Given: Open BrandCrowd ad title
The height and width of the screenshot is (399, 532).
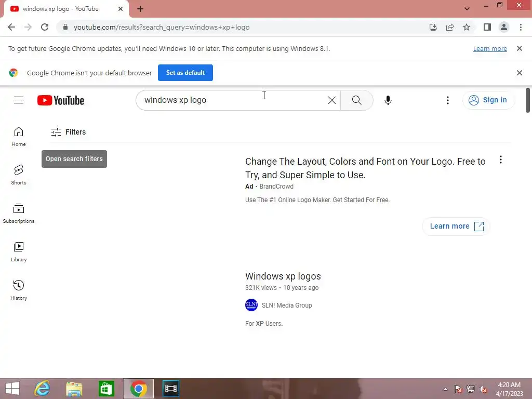Looking at the screenshot, I should [365, 168].
